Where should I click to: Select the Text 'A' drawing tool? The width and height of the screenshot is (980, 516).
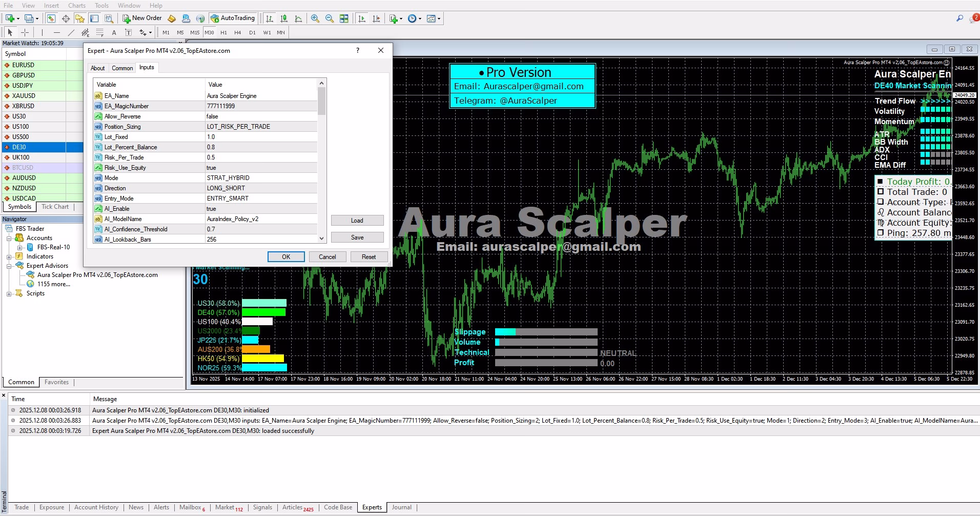114,32
